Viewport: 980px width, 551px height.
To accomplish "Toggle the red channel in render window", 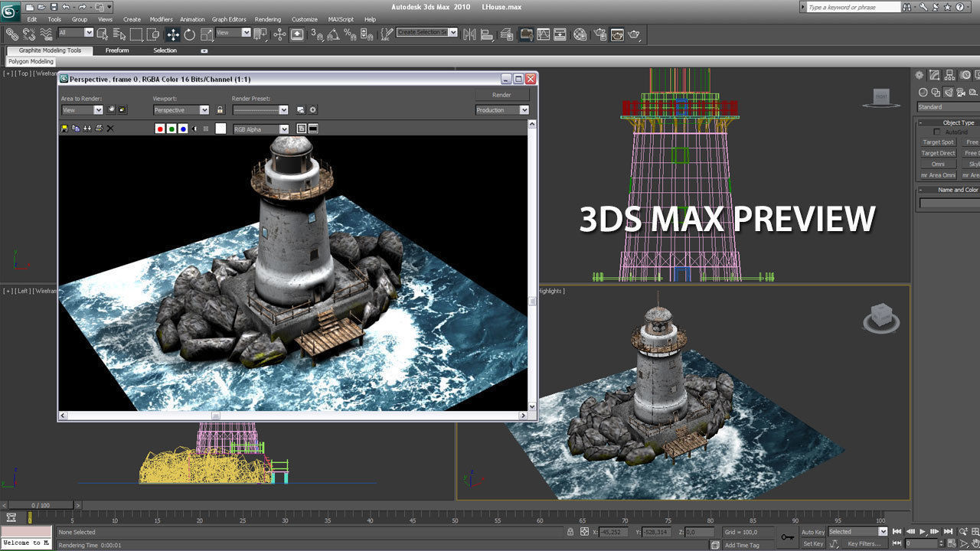I will pyautogui.click(x=160, y=129).
